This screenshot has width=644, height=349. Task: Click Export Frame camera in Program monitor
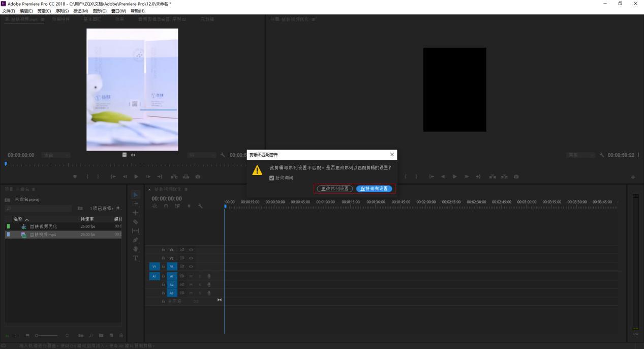tap(516, 177)
